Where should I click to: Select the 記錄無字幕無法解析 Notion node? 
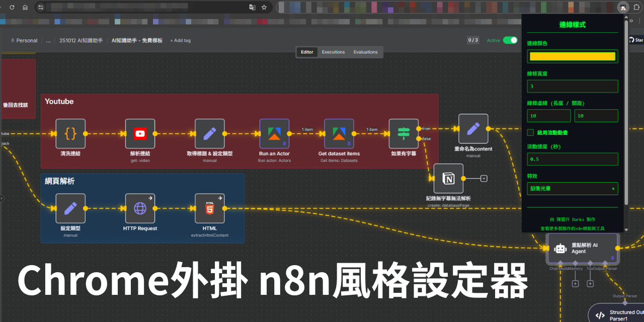(x=448, y=178)
